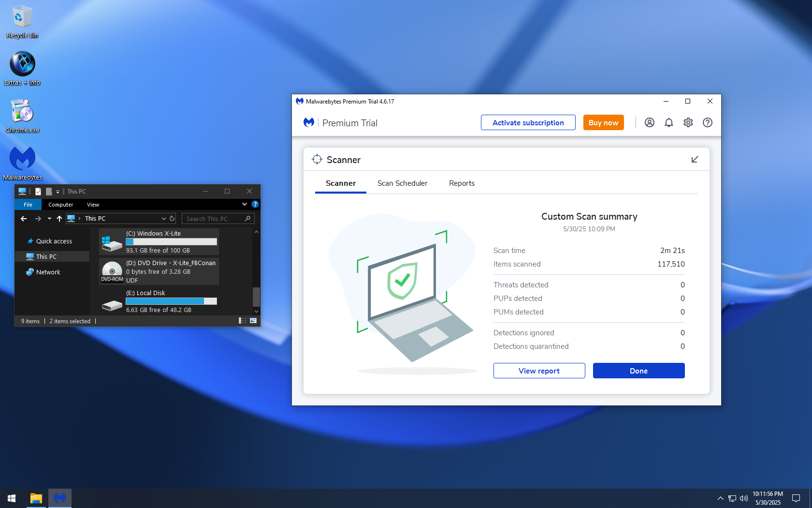Switch to details view in Explorer status bar
Image resolution: width=812 pixels, height=508 pixels.
point(243,321)
